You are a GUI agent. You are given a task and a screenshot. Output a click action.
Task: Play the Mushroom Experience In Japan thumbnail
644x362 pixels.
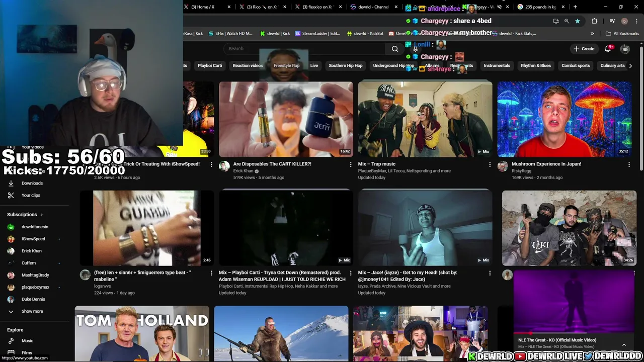pos(564,119)
